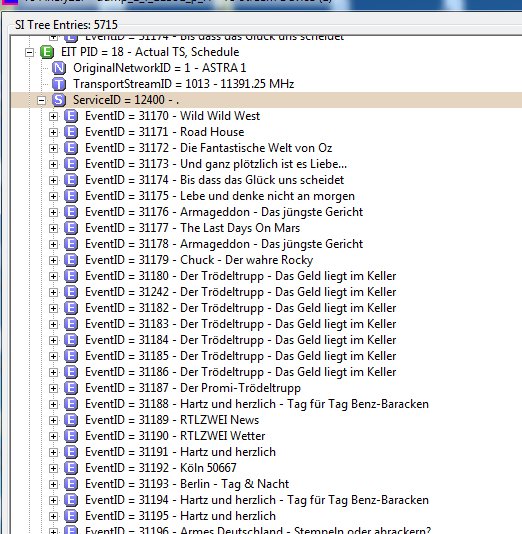
Task: Click the E icon for event 31192
Action: coord(71,468)
